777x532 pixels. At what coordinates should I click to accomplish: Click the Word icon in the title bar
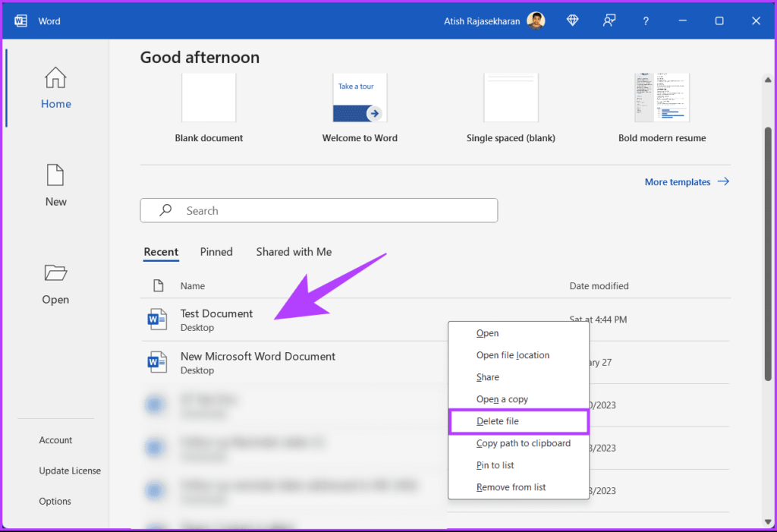(x=17, y=20)
